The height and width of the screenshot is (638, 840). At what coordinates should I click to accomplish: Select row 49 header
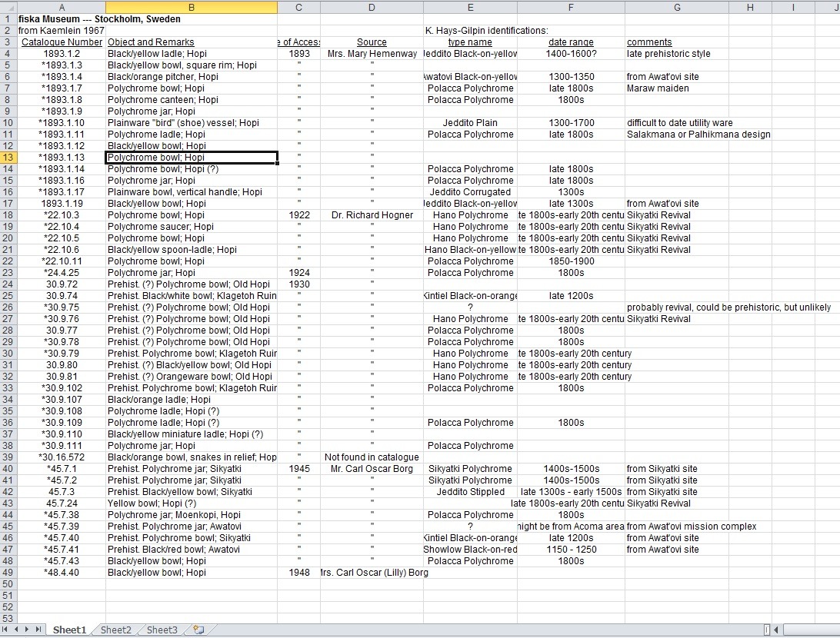[8, 573]
